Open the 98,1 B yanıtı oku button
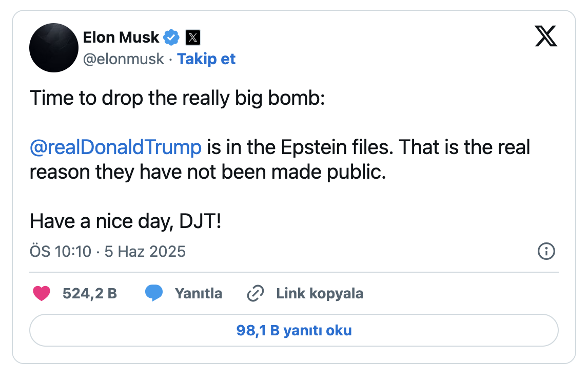 click(x=294, y=330)
